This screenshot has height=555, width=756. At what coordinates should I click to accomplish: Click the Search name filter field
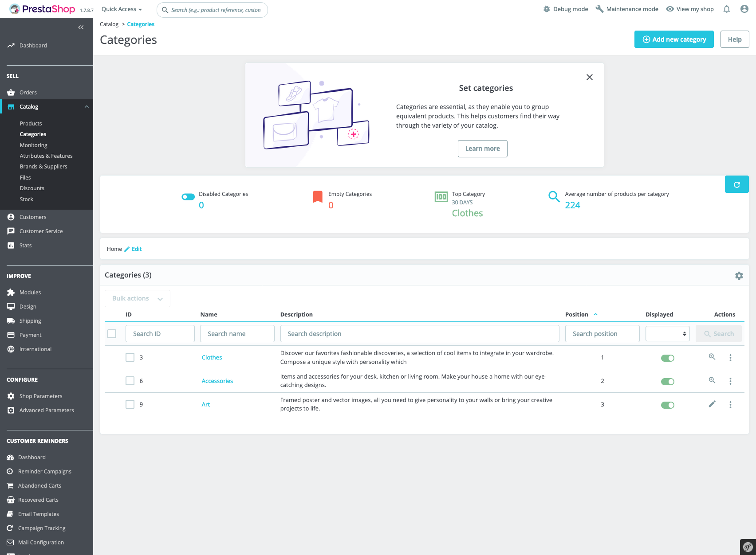[237, 334]
